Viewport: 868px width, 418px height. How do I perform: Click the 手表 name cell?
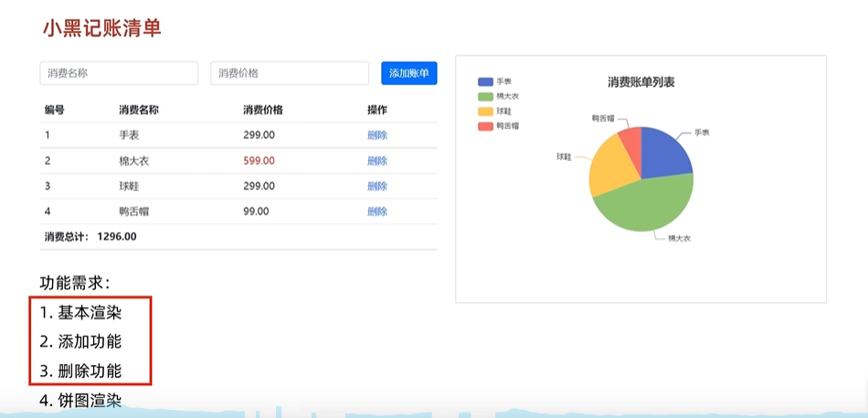[129, 134]
